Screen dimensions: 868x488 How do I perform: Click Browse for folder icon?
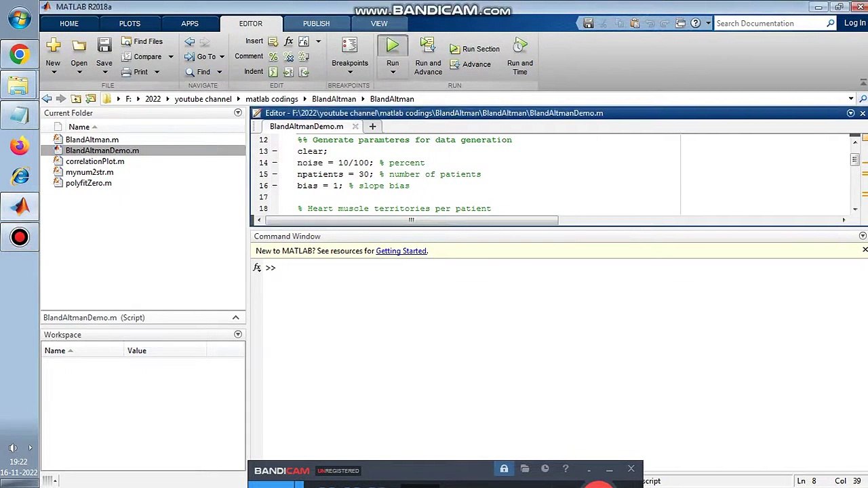(90, 99)
